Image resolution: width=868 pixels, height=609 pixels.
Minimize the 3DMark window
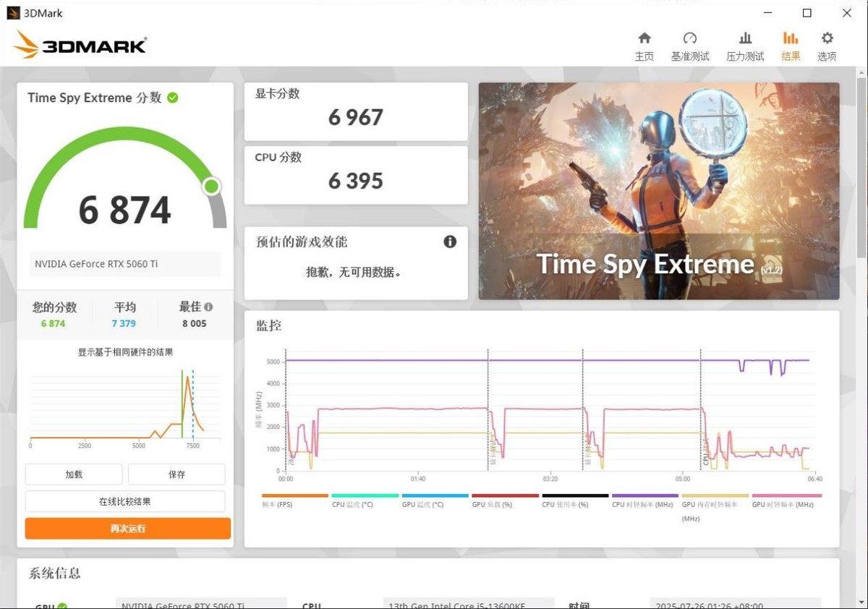pyautogui.click(x=767, y=13)
